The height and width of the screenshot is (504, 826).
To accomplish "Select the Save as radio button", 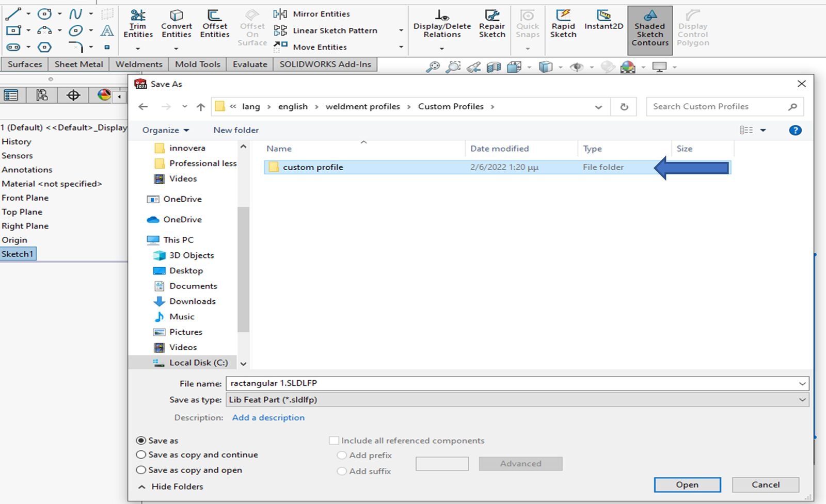I will 141,441.
